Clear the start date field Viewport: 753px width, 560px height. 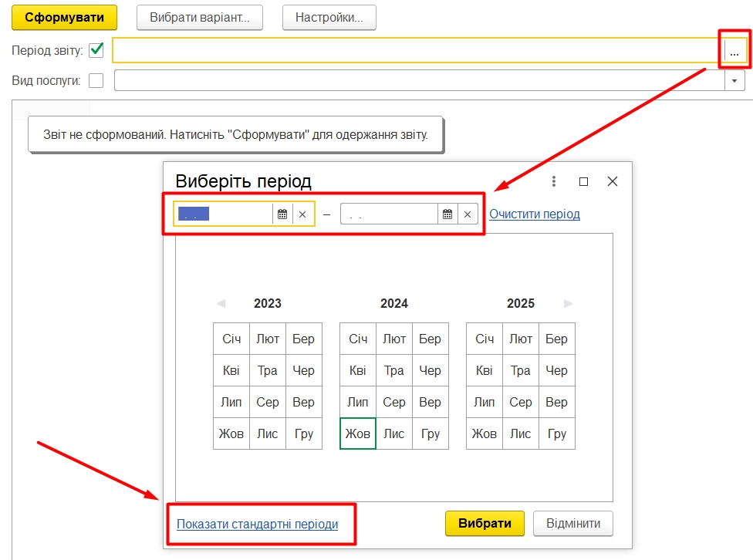[302, 214]
